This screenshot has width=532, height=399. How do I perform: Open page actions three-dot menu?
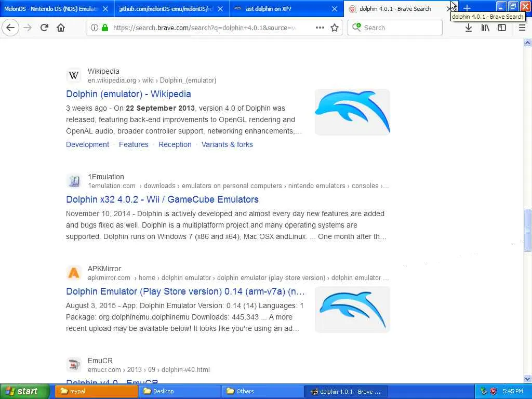tap(320, 28)
